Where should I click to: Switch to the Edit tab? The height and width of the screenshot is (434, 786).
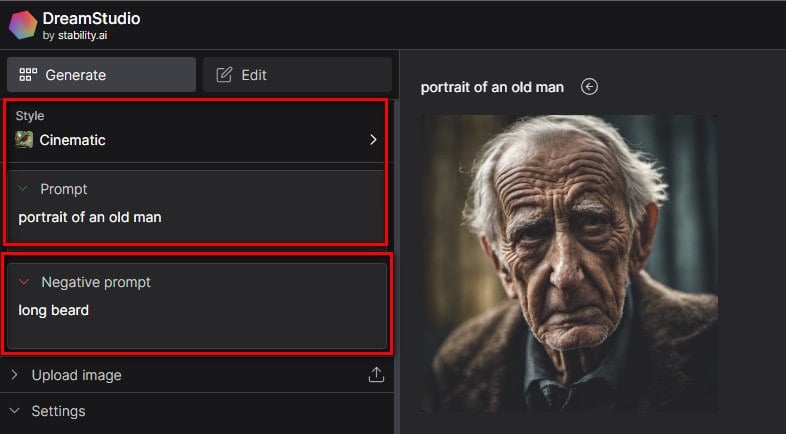pyautogui.click(x=297, y=74)
